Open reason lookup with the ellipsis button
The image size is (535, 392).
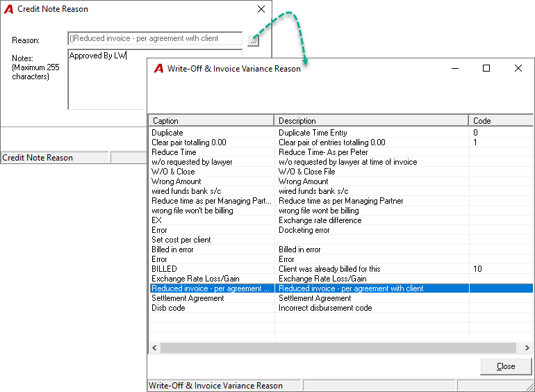[253, 41]
